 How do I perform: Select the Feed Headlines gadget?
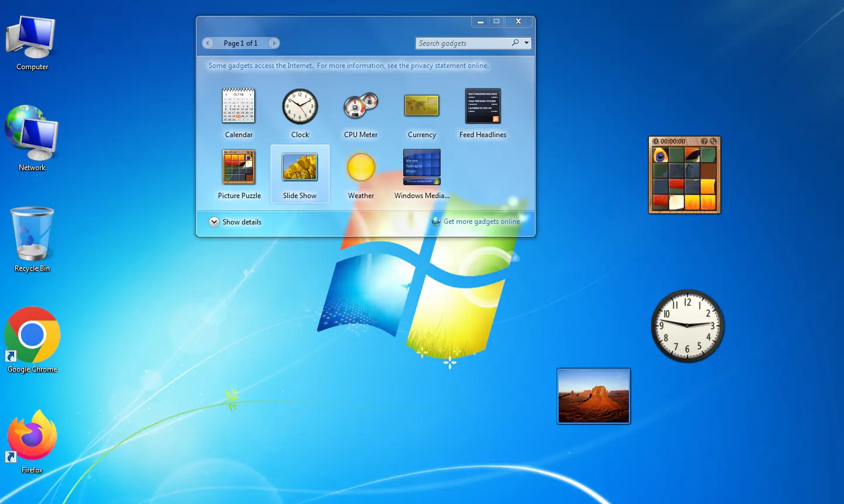pos(482,111)
